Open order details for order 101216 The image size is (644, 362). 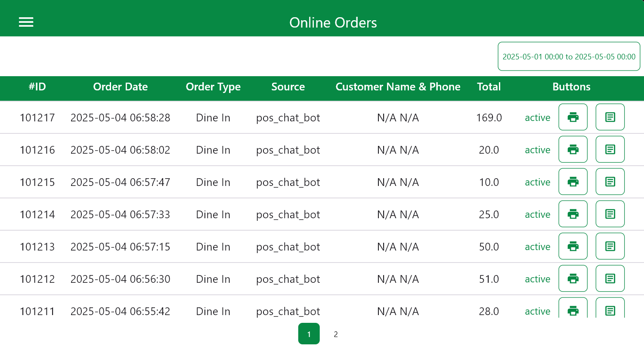coord(610,149)
